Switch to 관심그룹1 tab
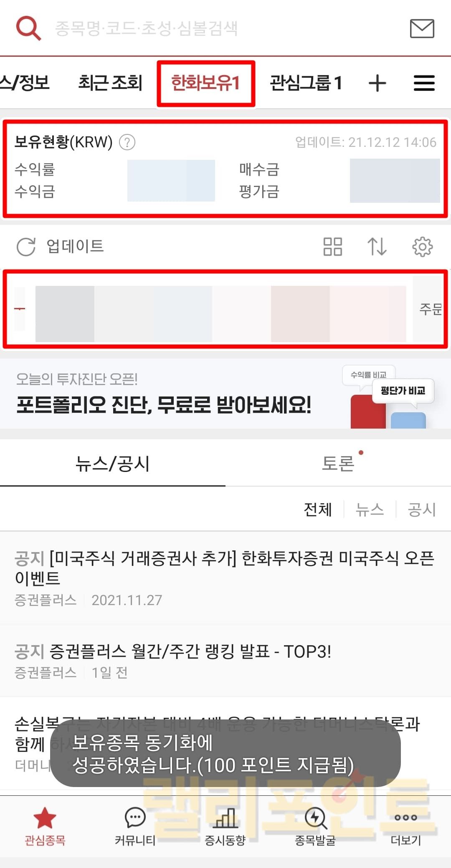 [306, 83]
